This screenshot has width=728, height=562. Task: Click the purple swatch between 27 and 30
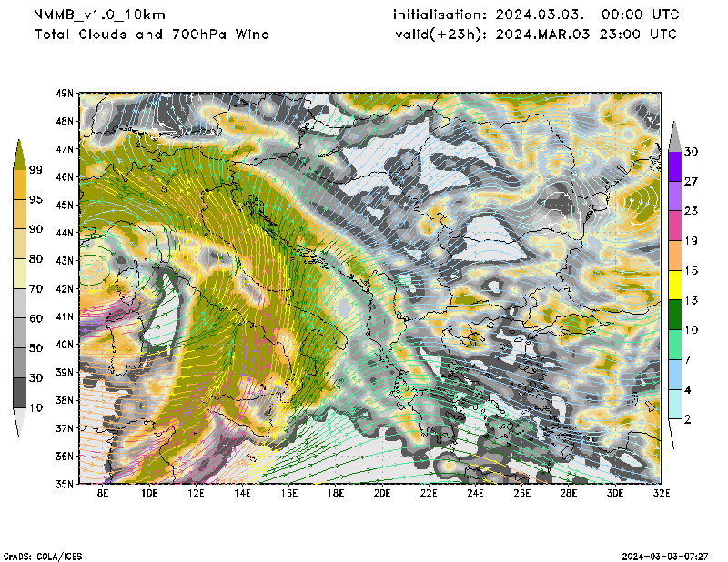coord(675,166)
